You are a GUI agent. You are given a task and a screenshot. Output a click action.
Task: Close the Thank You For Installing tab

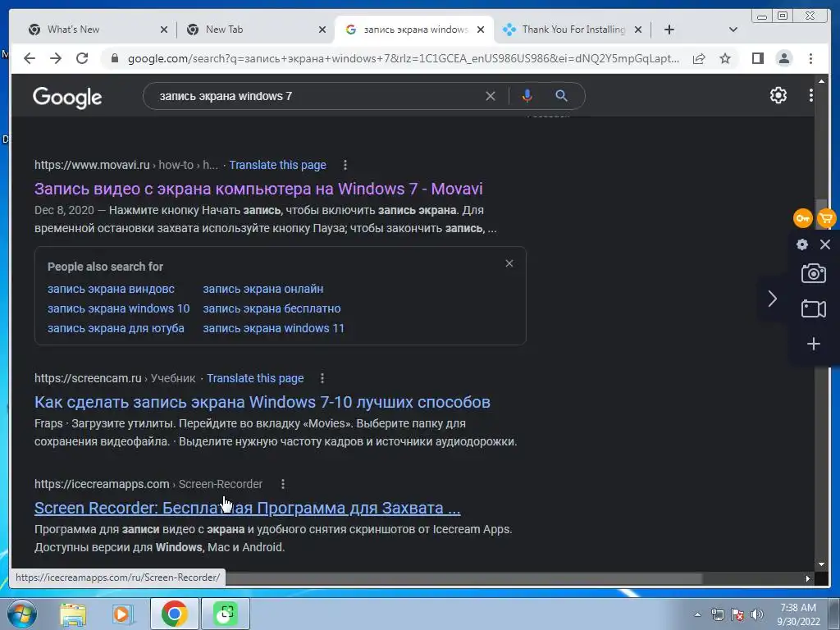[x=638, y=30]
